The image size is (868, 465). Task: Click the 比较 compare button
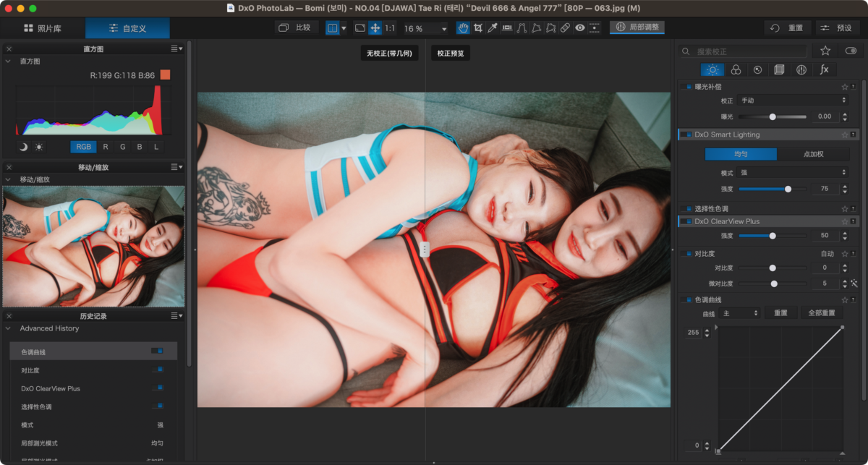(x=295, y=28)
